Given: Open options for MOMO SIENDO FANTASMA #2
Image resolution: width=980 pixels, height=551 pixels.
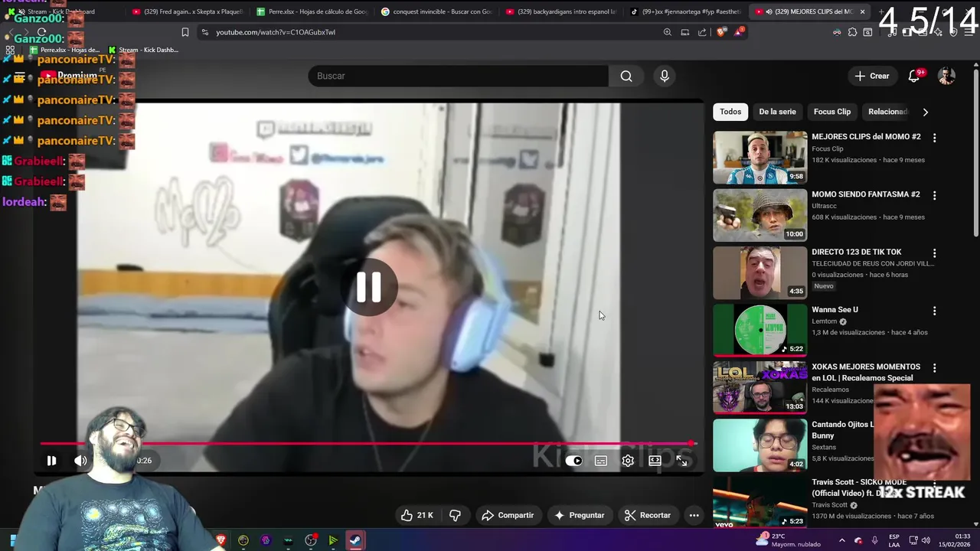Looking at the screenshot, I should pos(934,196).
